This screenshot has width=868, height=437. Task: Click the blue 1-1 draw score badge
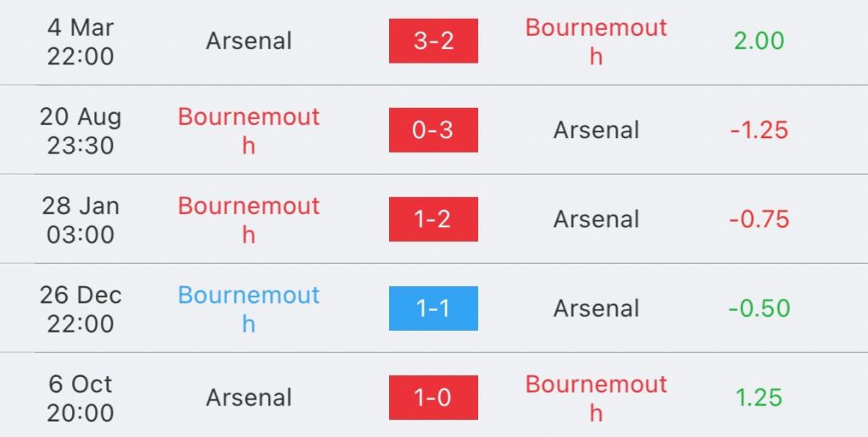pyautogui.click(x=433, y=308)
